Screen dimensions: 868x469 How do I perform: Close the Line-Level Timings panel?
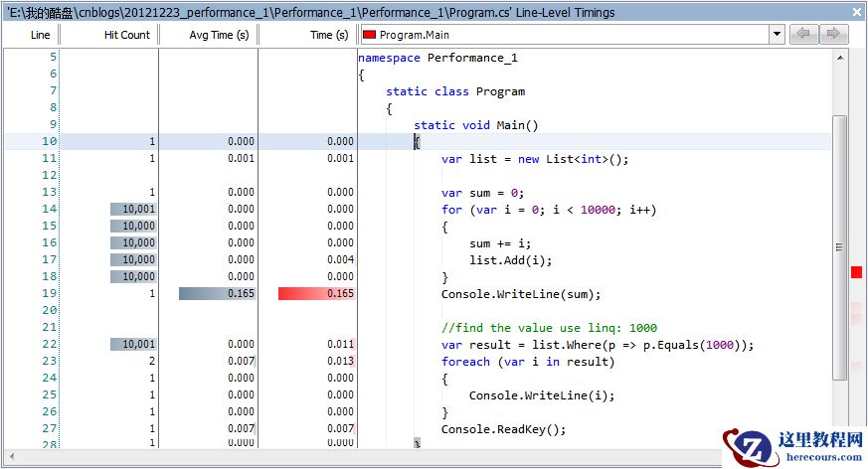857,12
